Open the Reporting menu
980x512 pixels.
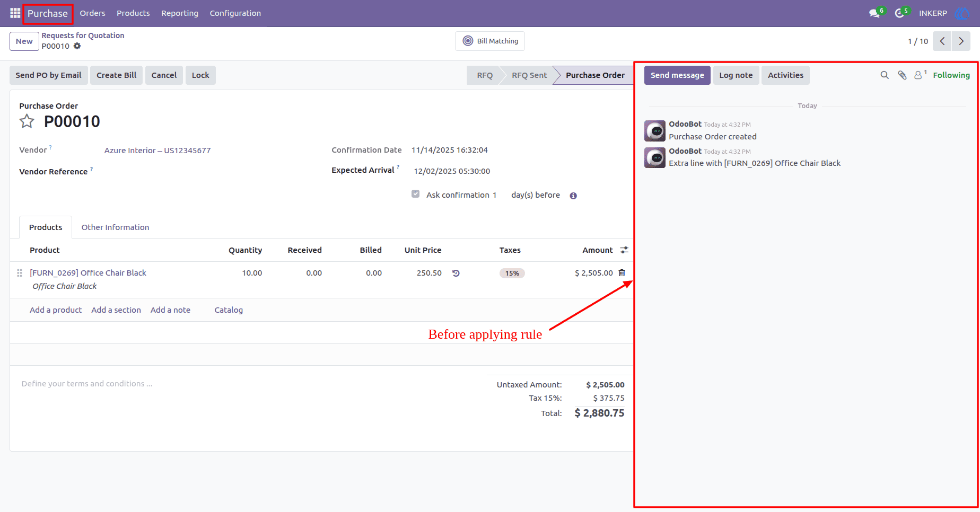point(180,13)
